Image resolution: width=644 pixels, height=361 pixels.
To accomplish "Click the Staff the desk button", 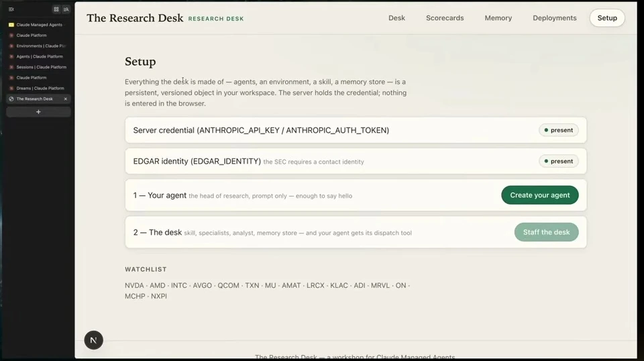I will tap(546, 232).
